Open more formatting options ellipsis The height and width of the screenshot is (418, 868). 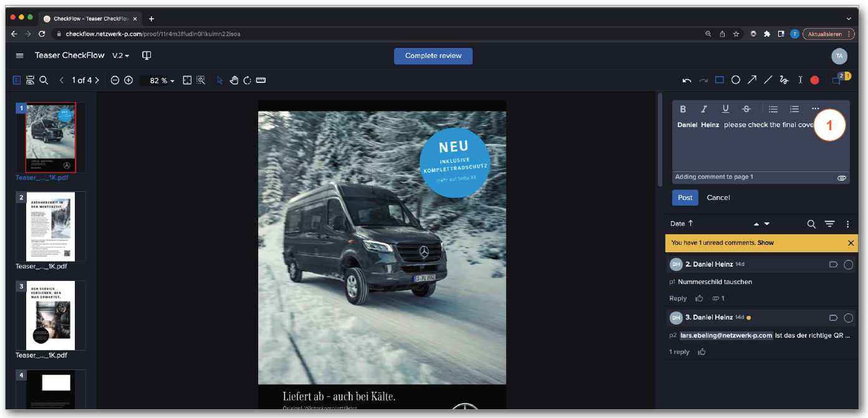coord(816,109)
